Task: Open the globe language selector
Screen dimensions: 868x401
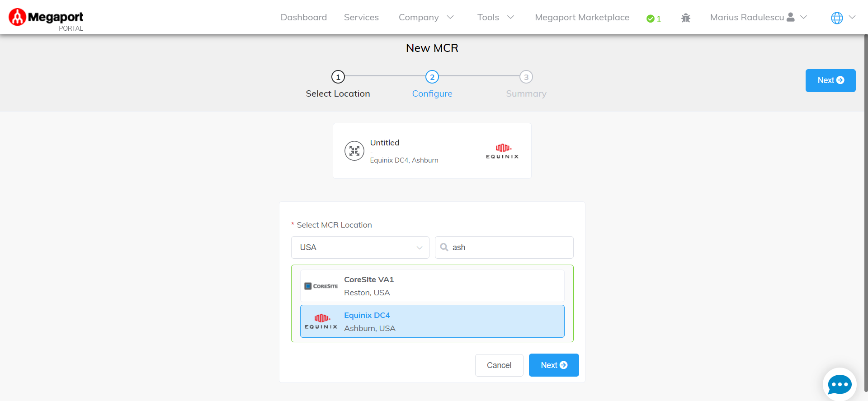Action: point(837,18)
